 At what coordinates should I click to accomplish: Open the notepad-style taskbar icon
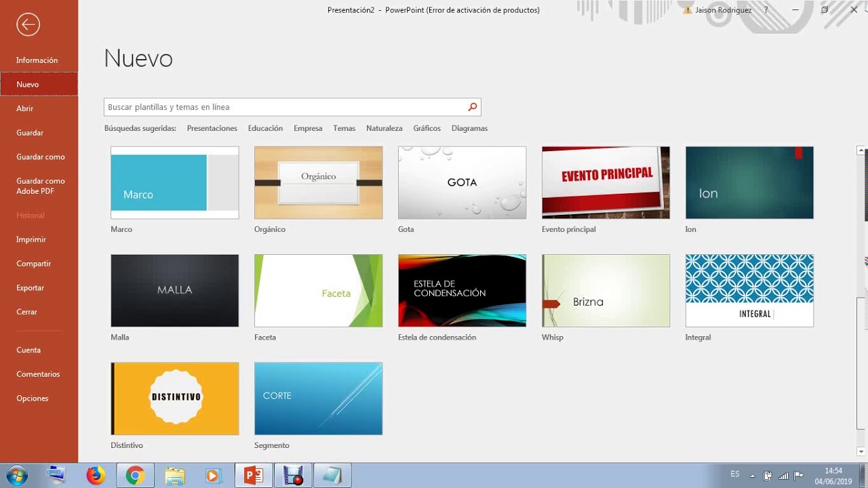(x=332, y=476)
